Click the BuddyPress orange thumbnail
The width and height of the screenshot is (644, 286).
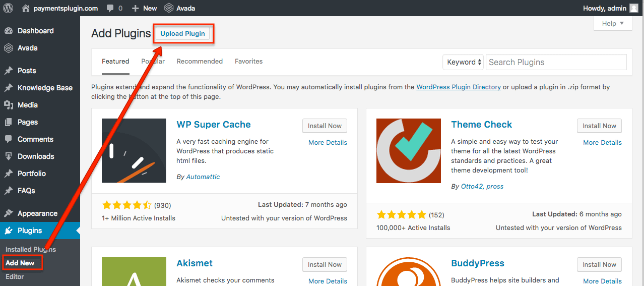click(409, 271)
